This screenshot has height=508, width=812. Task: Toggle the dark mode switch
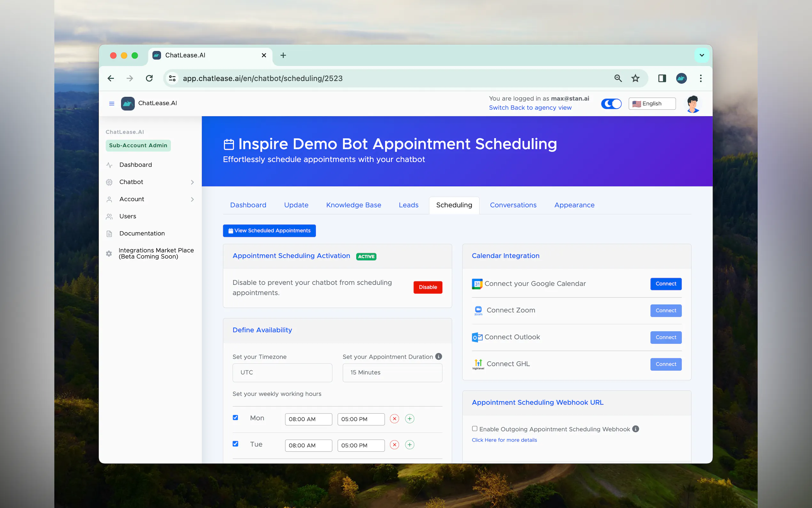pyautogui.click(x=611, y=103)
